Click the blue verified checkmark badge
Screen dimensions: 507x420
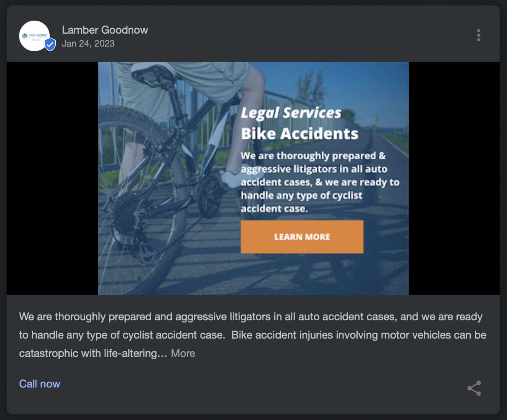[x=50, y=45]
